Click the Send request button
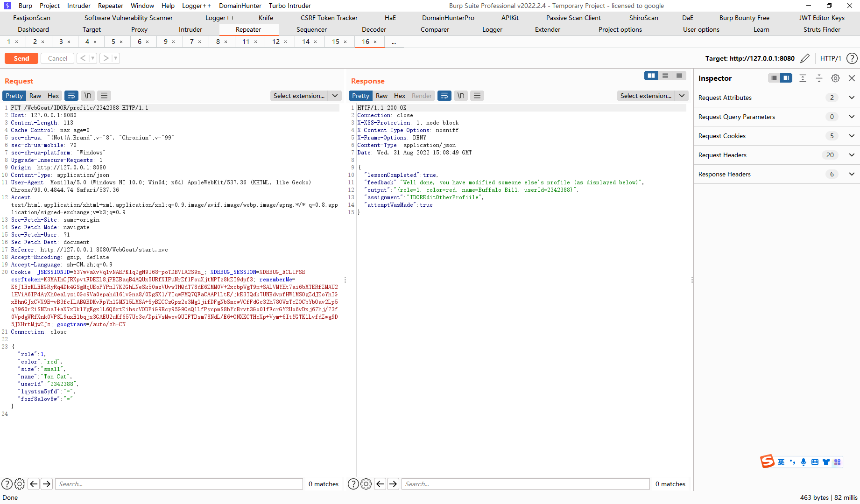The image size is (860, 504). pos(21,58)
